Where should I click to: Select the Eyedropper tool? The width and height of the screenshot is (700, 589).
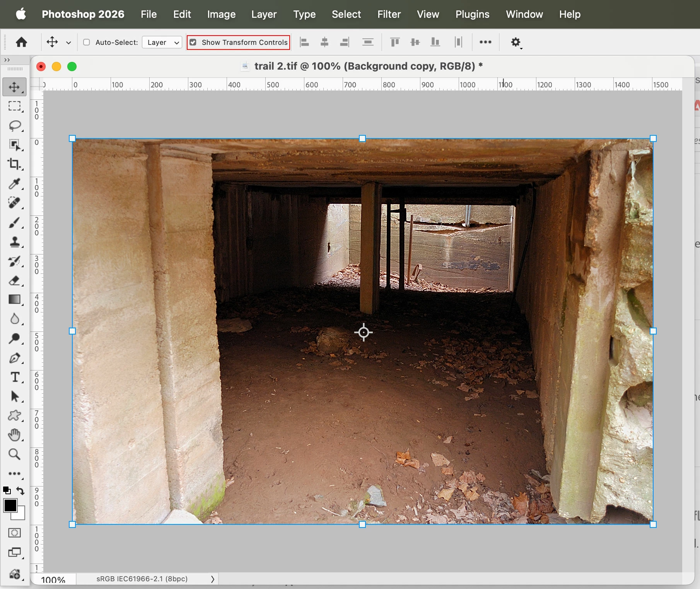(15, 184)
